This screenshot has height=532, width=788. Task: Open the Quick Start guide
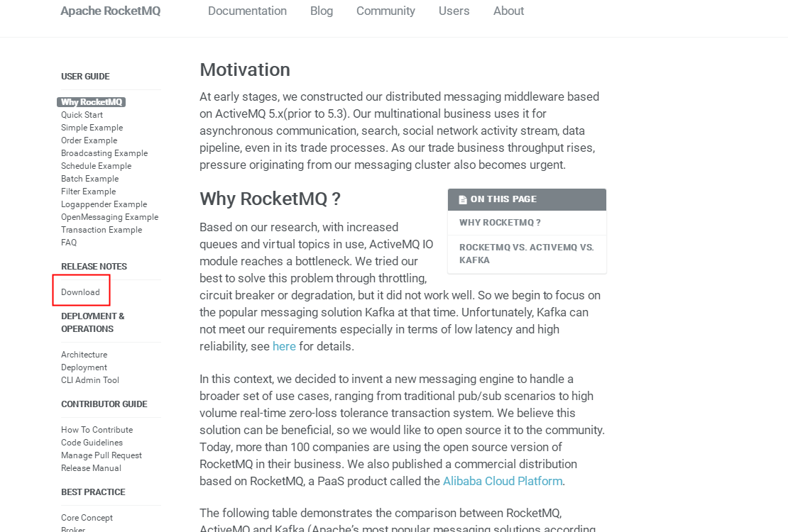click(x=82, y=115)
